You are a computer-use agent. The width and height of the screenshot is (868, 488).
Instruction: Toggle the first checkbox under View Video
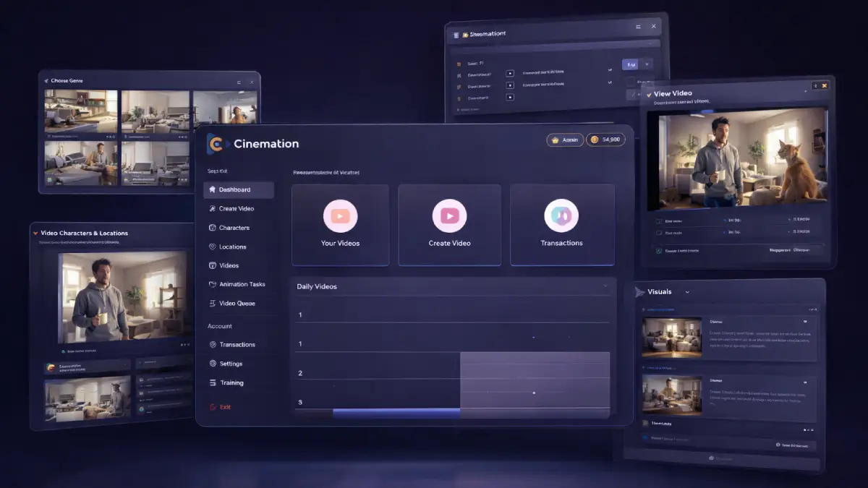point(658,221)
